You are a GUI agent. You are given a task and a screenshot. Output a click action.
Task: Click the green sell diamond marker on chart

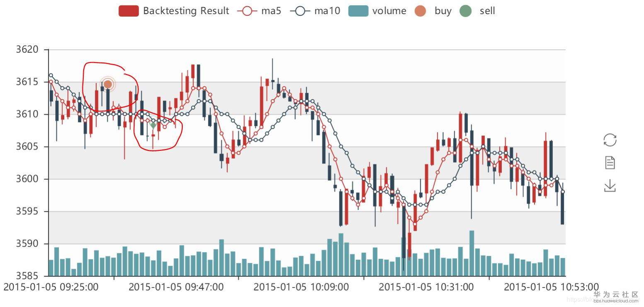click(x=153, y=125)
